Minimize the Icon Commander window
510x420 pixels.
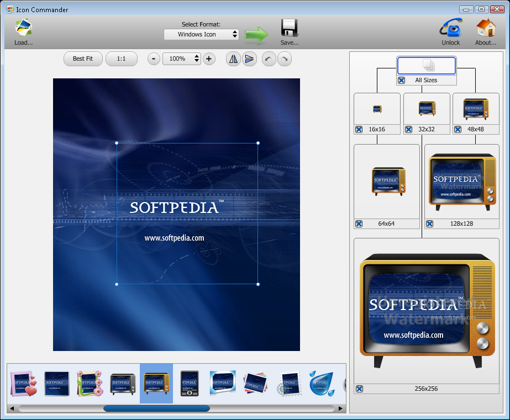coord(466,9)
